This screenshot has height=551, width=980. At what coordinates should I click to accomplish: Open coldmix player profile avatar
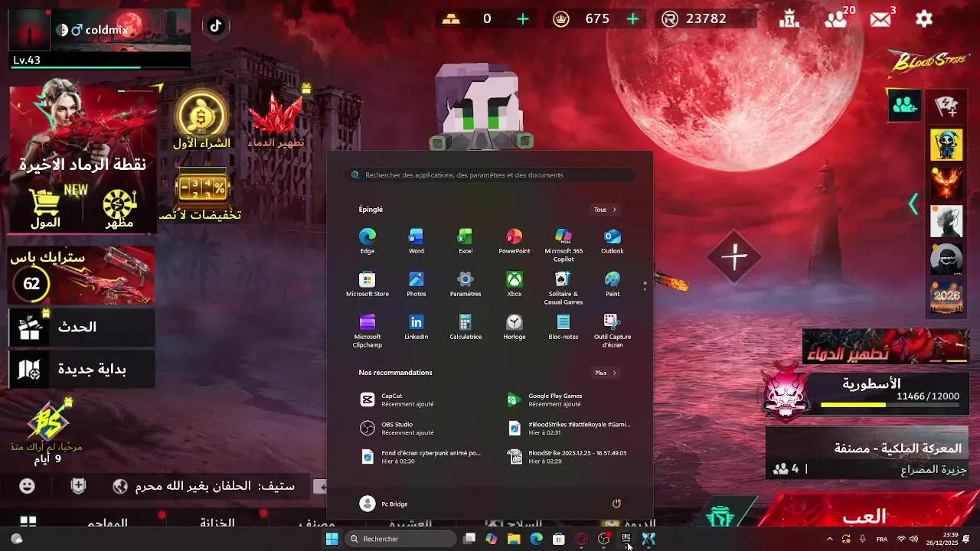coord(29,31)
